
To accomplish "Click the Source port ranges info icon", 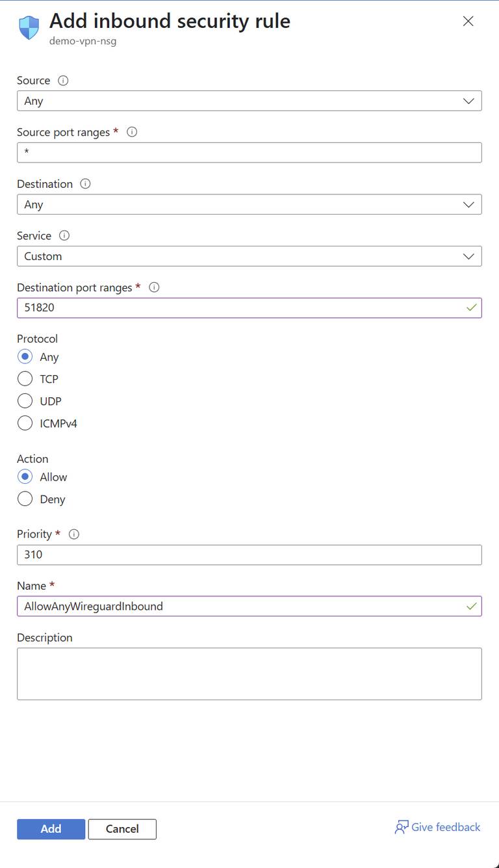I will coord(132,132).
